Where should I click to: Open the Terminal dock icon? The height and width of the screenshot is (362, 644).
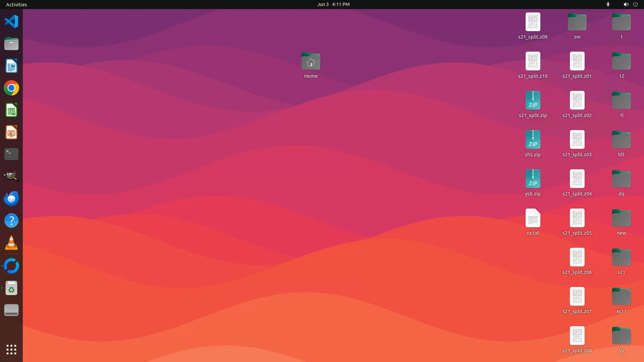pos(11,154)
